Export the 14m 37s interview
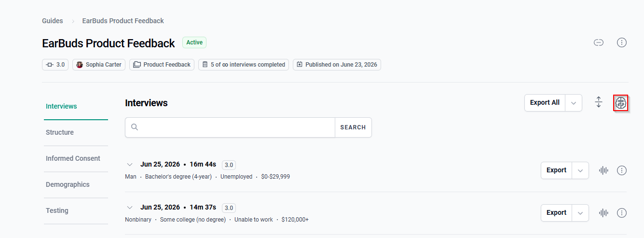644x238 pixels. click(x=556, y=213)
